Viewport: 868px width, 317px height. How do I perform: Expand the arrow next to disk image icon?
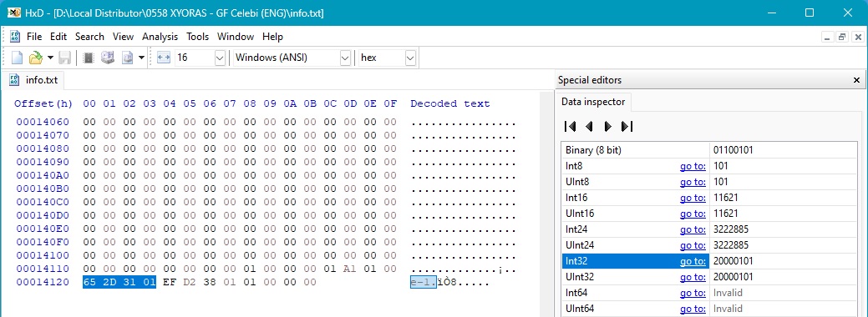(141, 58)
